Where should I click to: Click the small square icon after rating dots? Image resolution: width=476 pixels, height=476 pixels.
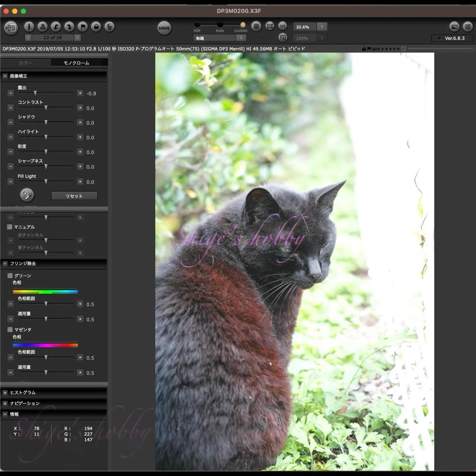(403, 49)
